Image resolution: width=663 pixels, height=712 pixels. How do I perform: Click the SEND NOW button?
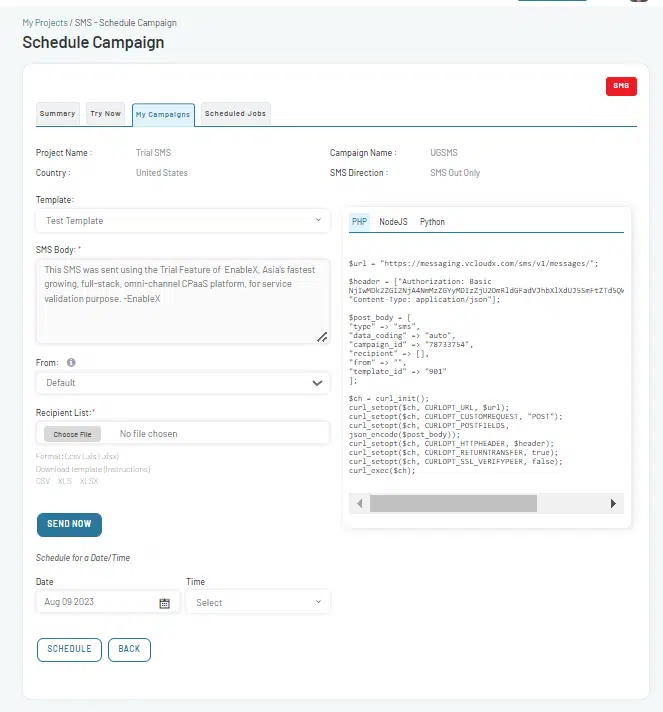[x=69, y=524]
